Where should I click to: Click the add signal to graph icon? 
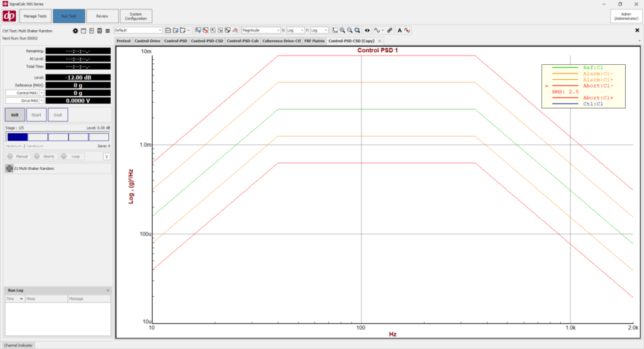coord(198,30)
